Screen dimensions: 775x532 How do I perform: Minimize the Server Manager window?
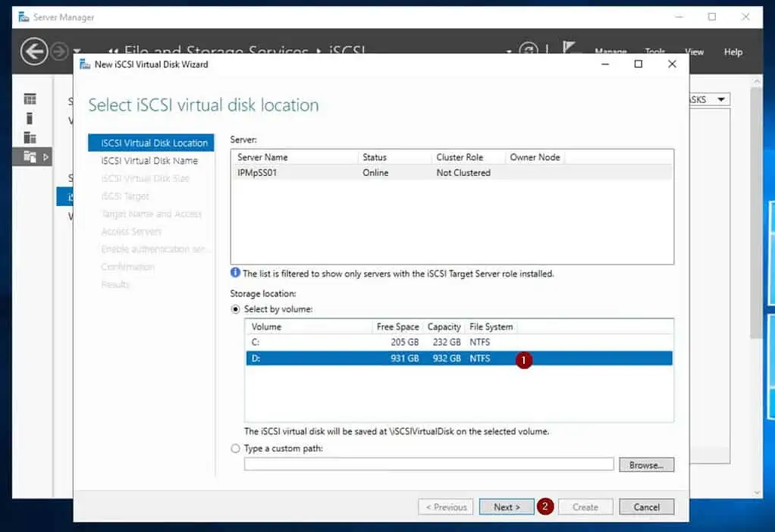(679, 17)
